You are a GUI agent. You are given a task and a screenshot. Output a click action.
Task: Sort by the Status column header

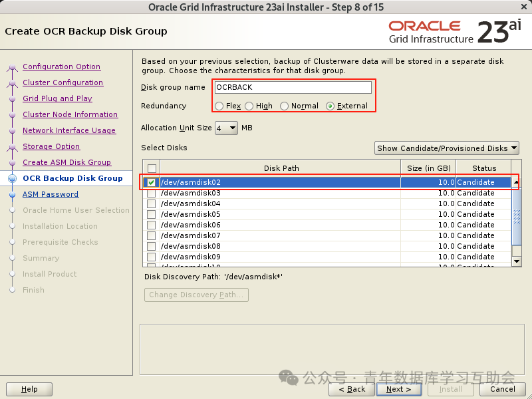point(484,168)
